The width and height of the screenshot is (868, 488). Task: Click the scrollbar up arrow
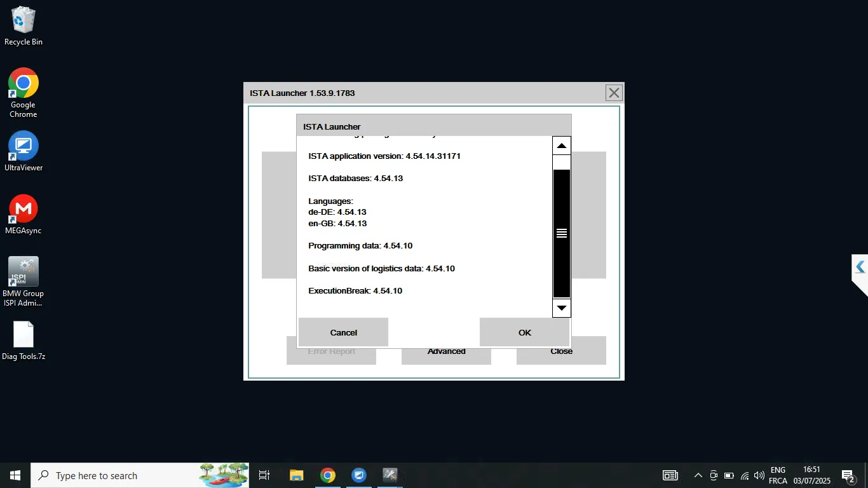tap(561, 146)
